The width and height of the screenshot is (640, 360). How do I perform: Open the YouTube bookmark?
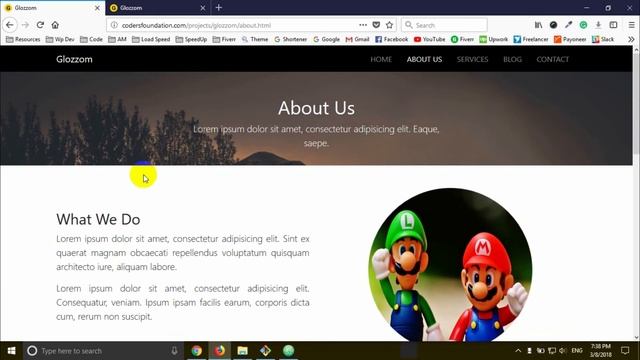[x=429, y=39]
